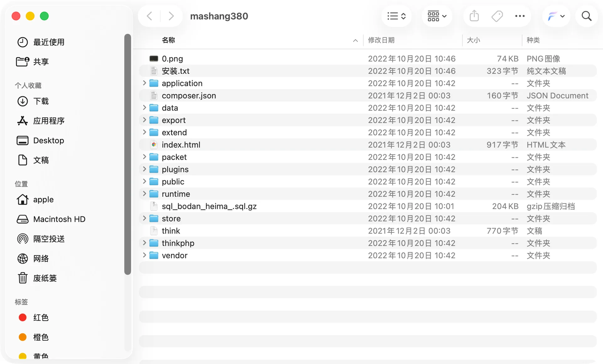Image resolution: width=603 pixels, height=364 pixels.
Task: Select the runtime folder row
Action: [368, 194]
